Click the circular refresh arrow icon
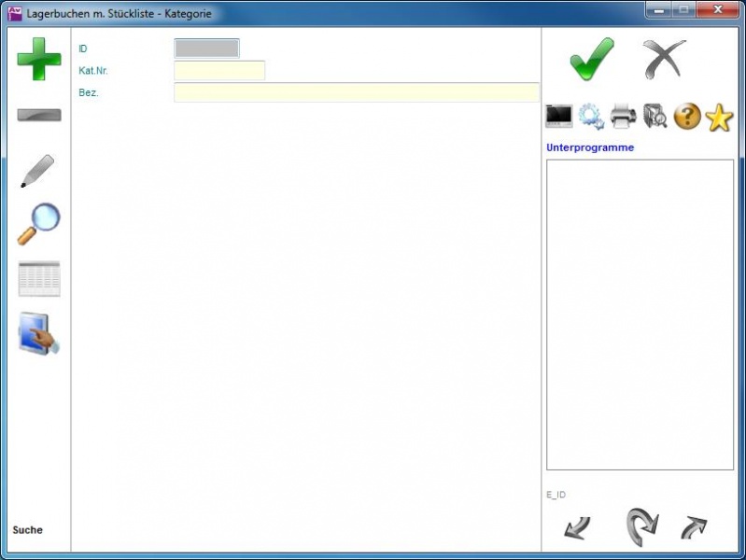Screen dimensions: 746x560 641,525
